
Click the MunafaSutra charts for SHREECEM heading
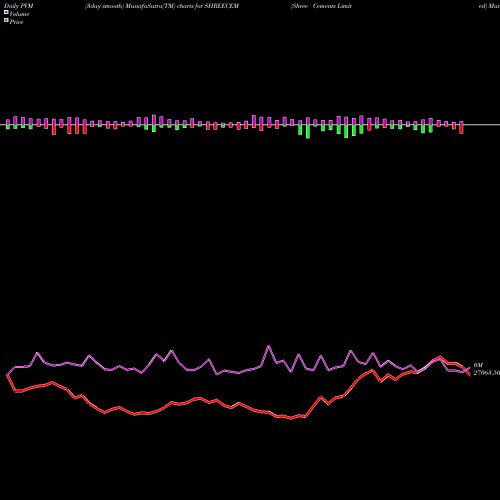tap(162, 6)
